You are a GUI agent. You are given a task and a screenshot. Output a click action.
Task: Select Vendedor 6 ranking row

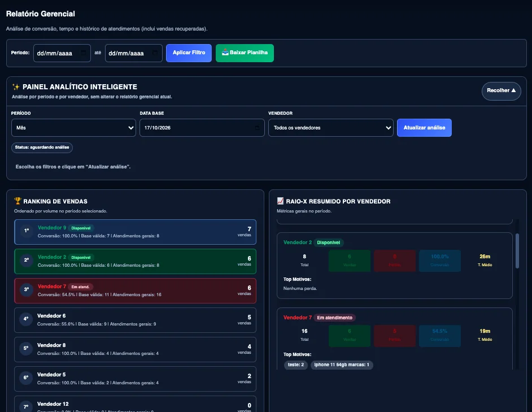[x=135, y=320]
